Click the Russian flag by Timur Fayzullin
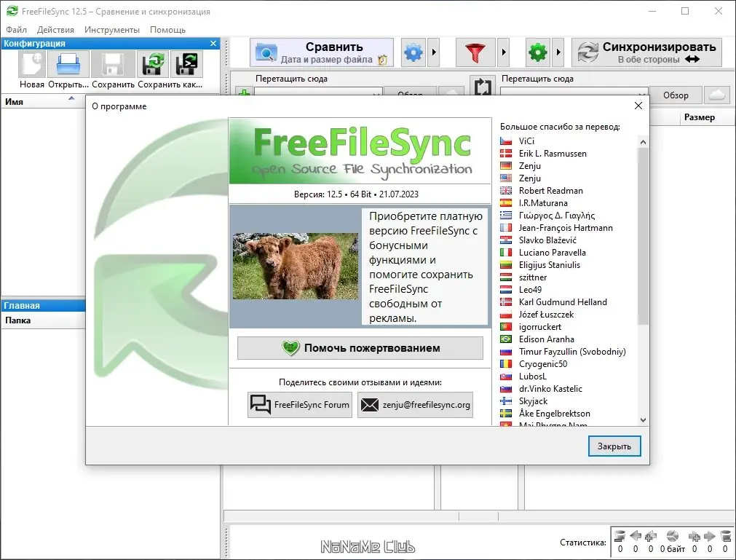 click(505, 352)
